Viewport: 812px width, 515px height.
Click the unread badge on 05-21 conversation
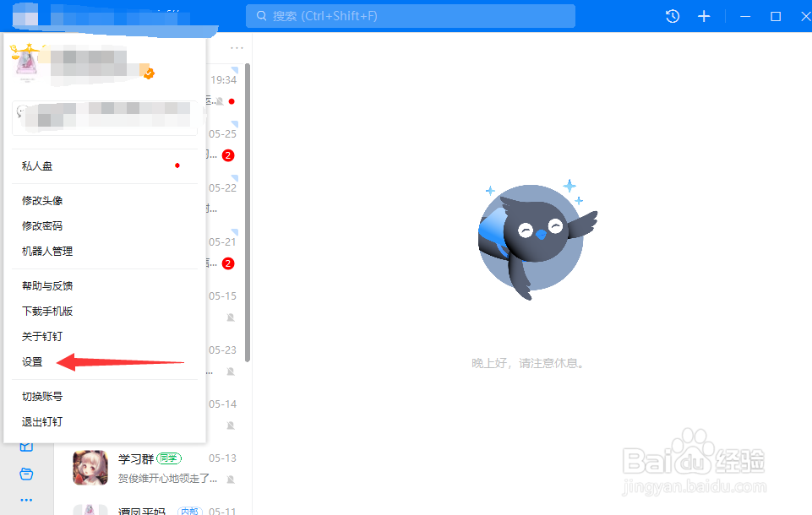(x=228, y=263)
